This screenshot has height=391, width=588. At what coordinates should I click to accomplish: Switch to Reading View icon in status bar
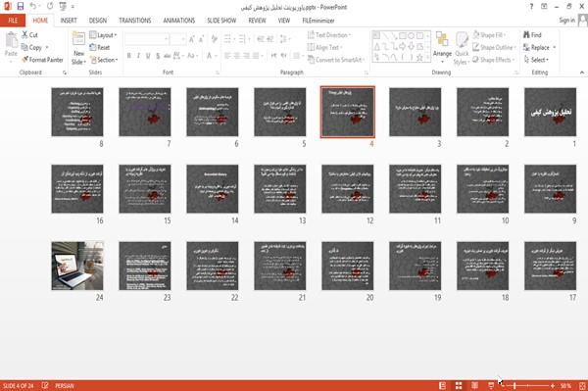pos(474,386)
